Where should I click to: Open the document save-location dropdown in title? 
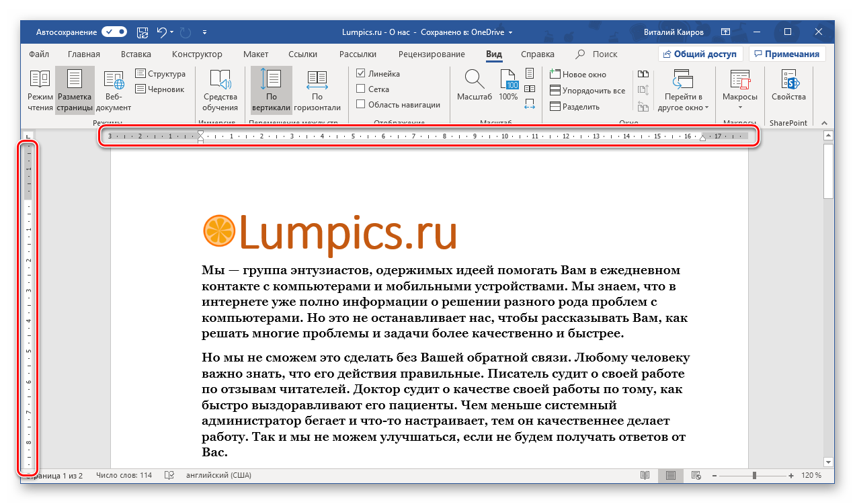[510, 32]
